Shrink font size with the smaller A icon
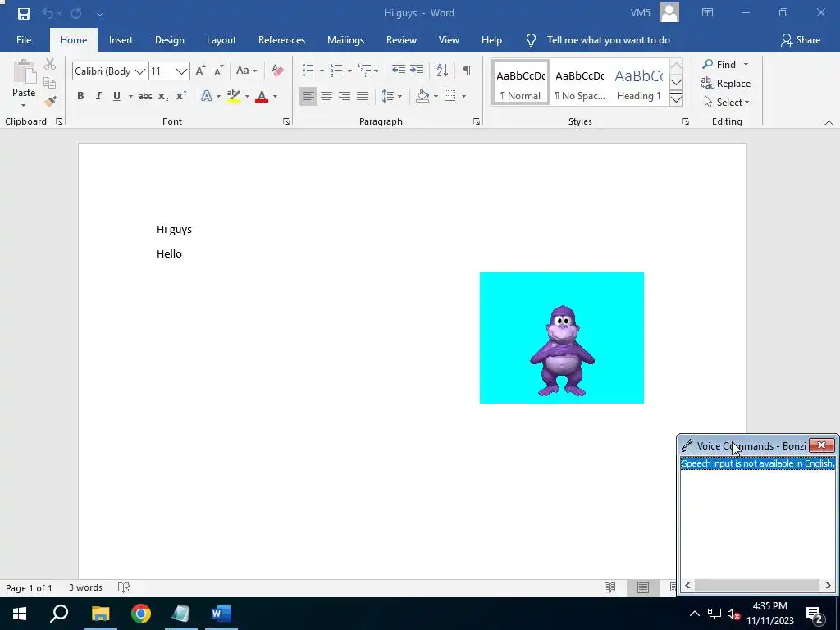 (218, 71)
